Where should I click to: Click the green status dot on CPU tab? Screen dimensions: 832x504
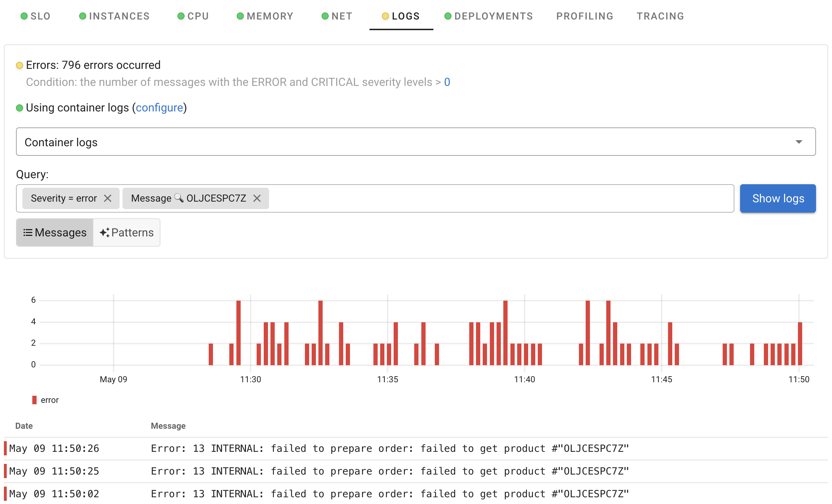[x=181, y=16]
